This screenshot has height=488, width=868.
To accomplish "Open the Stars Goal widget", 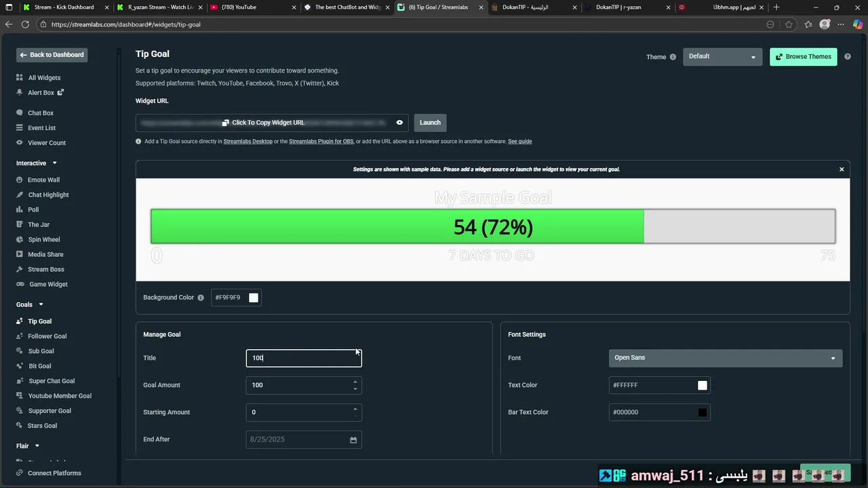I will click(42, 426).
